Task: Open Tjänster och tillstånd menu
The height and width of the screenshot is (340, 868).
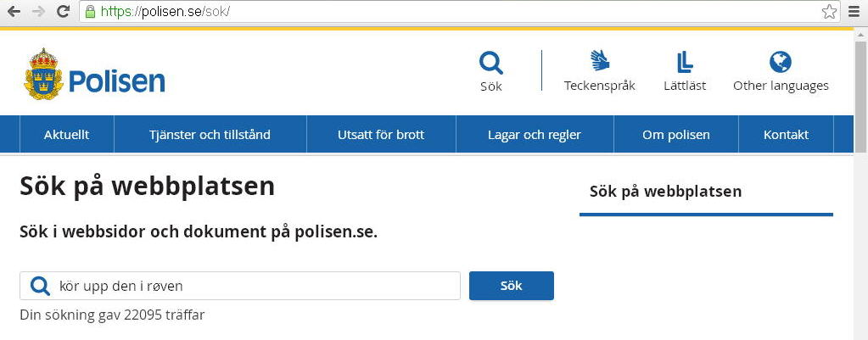Action: [x=210, y=134]
